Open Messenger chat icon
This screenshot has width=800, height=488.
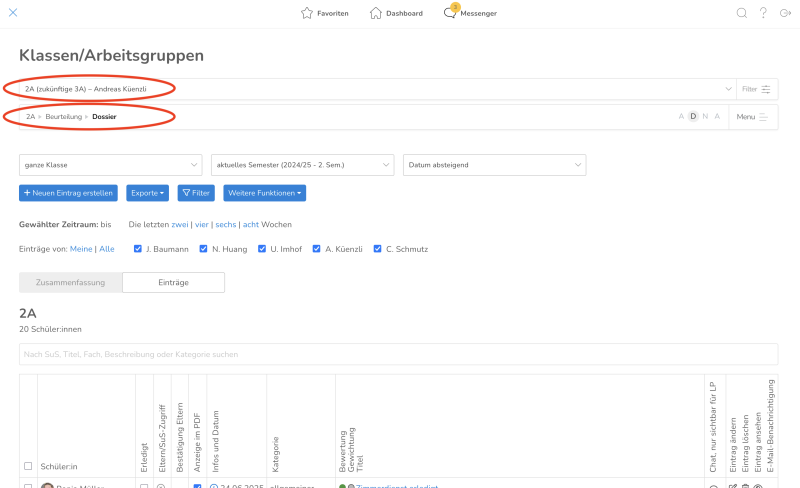[x=450, y=13]
